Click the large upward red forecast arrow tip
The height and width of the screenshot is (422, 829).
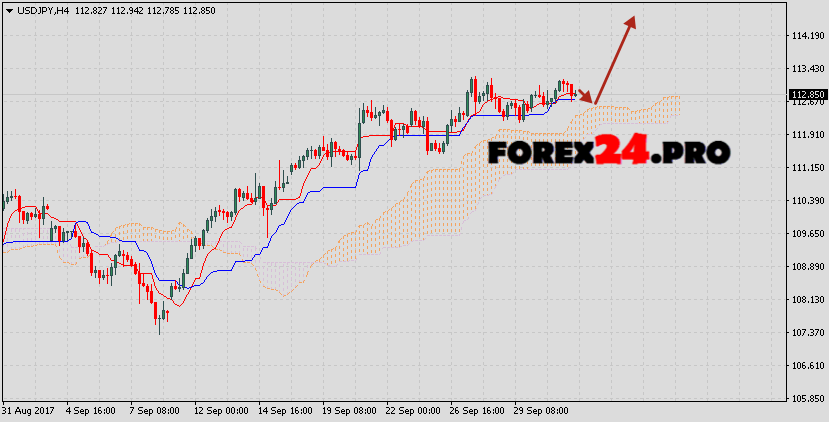(632, 19)
